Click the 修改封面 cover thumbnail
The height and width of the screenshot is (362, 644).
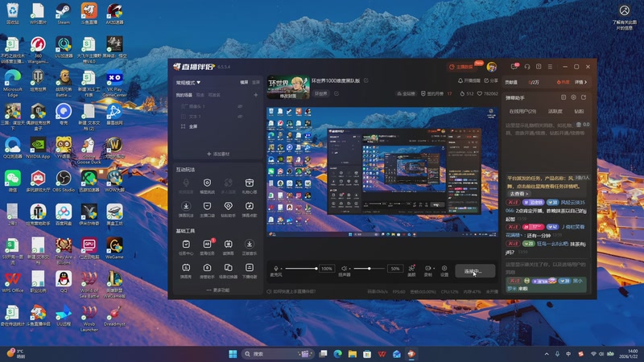point(288,87)
